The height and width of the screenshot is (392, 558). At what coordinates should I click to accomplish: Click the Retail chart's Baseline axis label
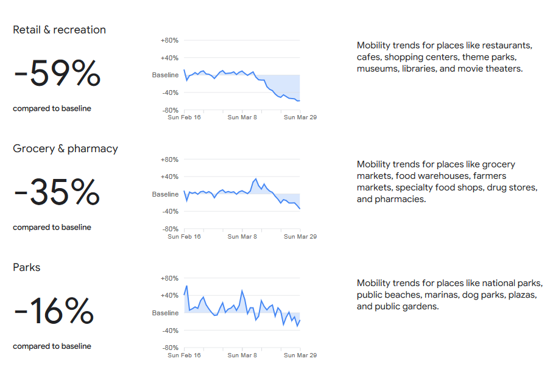pyautogui.click(x=165, y=75)
